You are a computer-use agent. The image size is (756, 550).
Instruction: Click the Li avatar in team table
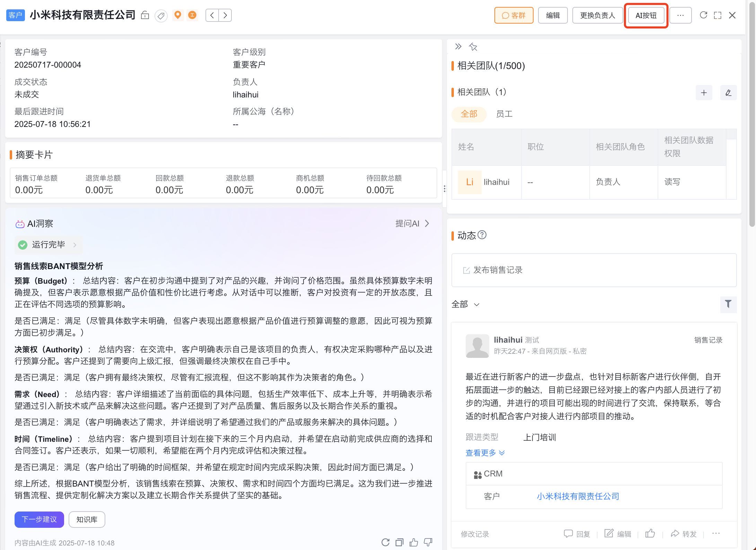point(469,182)
